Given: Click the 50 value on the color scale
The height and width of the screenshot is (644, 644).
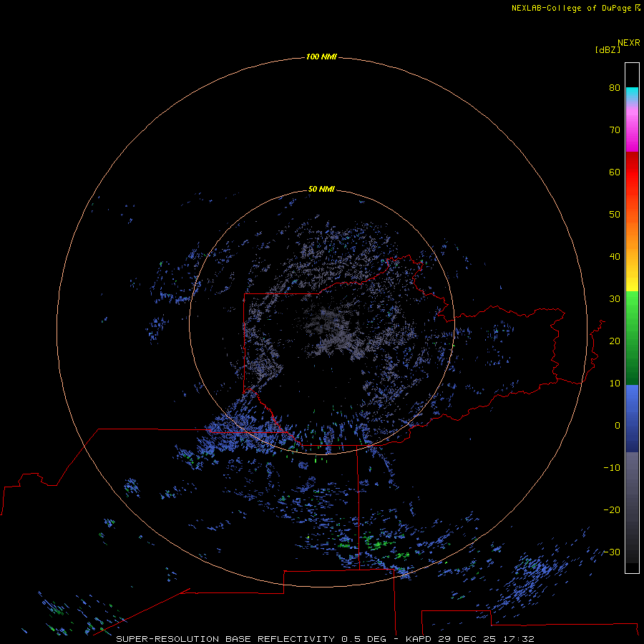Looking at the screenshot, I should (x=615, y=215).
